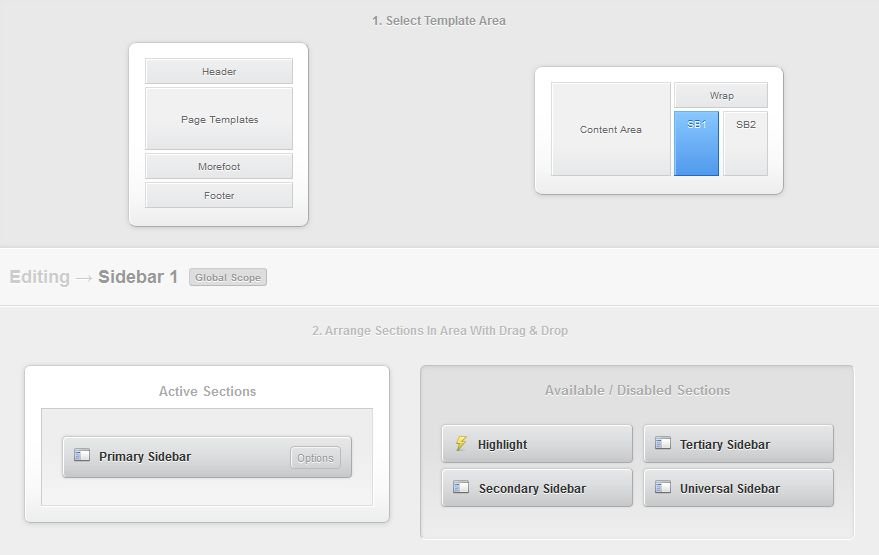Screen dimensions: 879x555
Task: Open Options for Primary Sidebar
Action: 315,458
